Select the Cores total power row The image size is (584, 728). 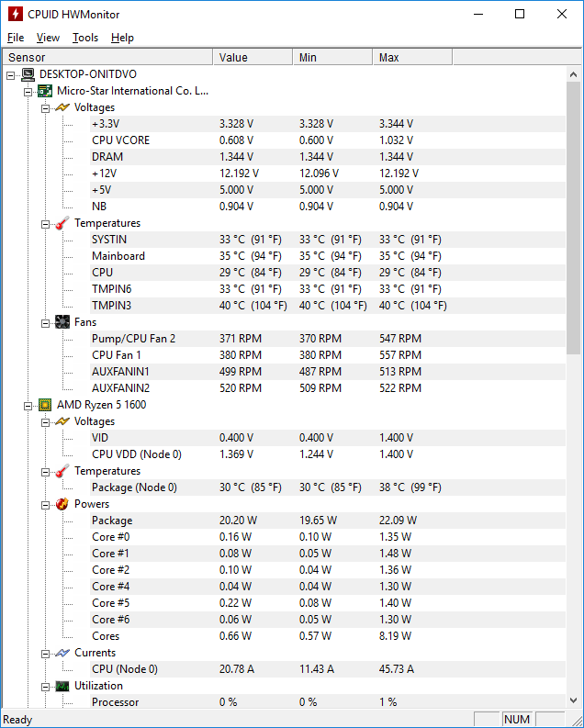[x=328, y=636]
